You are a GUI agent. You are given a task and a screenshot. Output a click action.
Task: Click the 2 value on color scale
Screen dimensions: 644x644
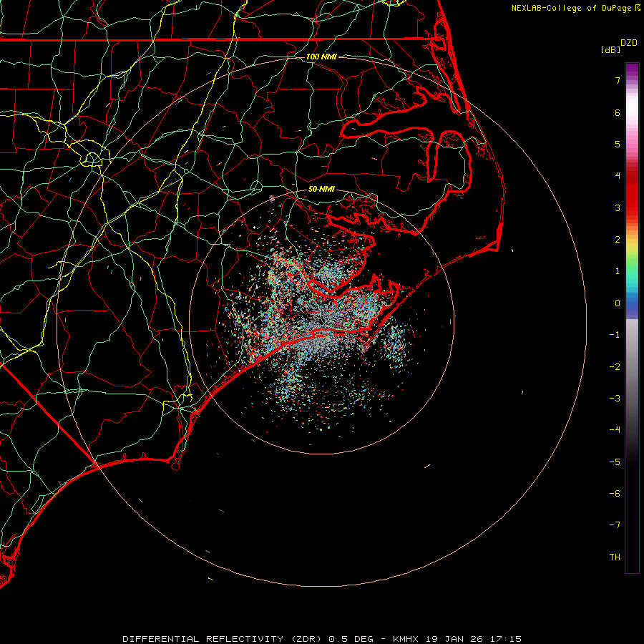pyautogui.click(x=618, y=240)
